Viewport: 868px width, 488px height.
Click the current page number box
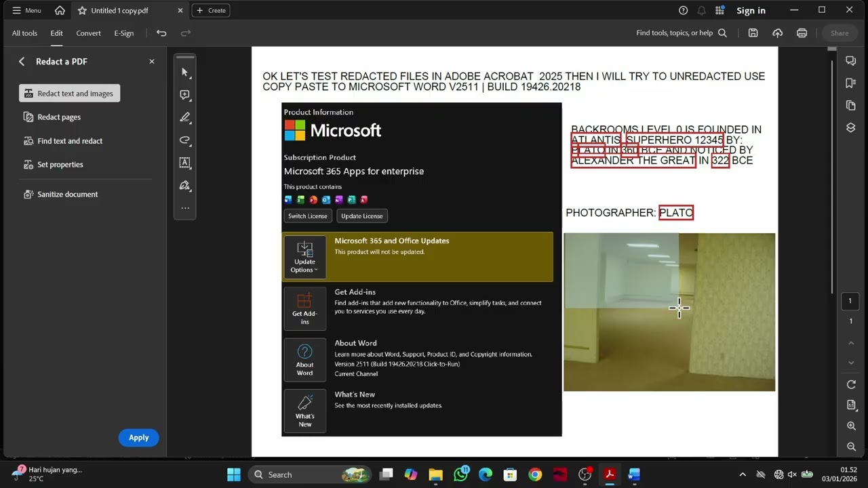coord(850,301)
